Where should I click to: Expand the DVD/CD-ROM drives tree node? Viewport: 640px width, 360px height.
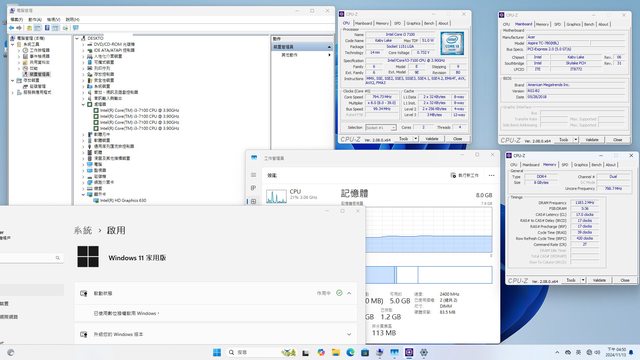coord(83,44)
